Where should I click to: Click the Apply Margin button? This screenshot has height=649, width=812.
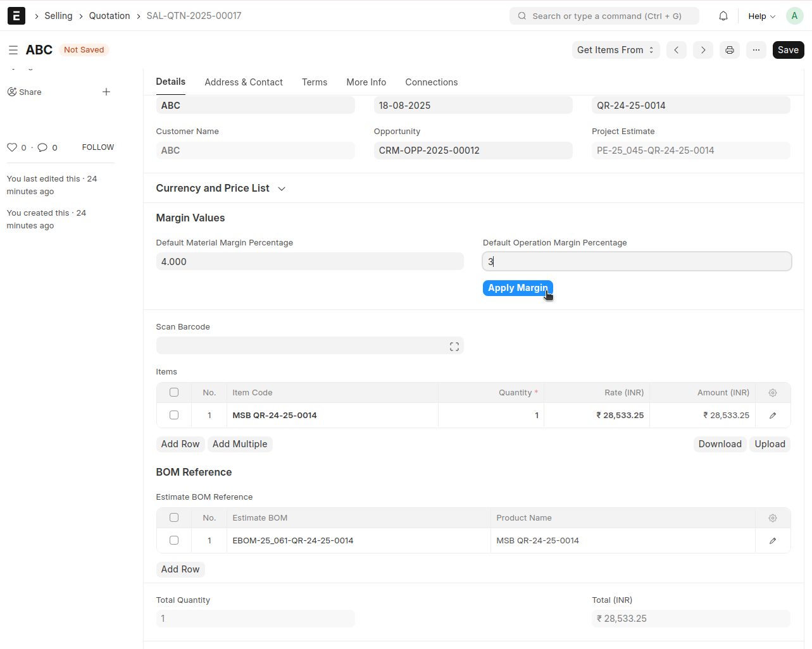517,288
